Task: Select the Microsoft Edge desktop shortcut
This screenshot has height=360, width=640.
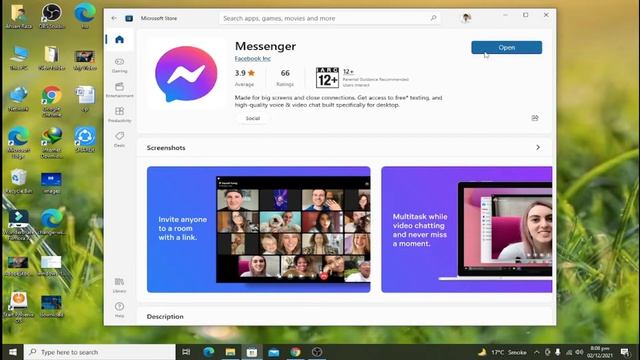Action: [x=18, y=142]
